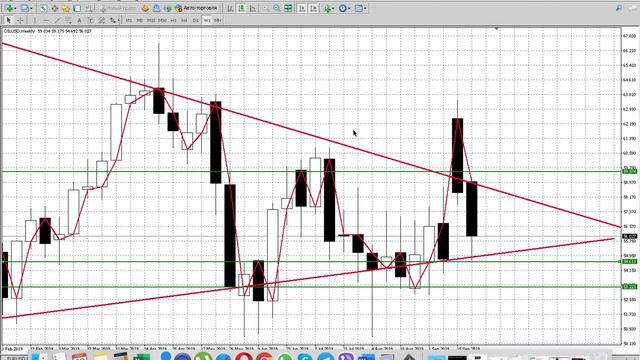This screenshot has width=640, height=360.
Task: Switch chart to candlesticks type
Action: tap(242, 8)
